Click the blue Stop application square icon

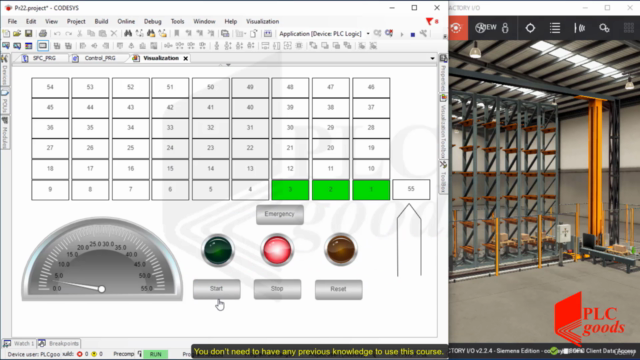click(x=413, y=34)
